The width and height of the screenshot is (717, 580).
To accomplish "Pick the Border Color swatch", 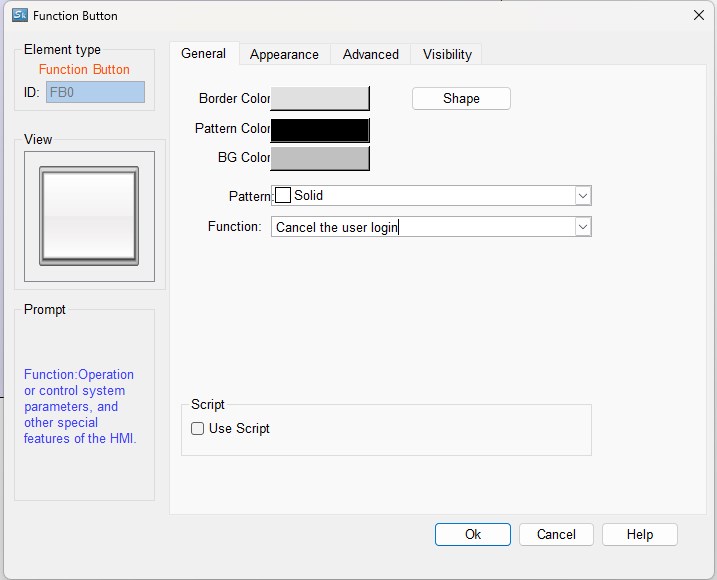I will (x=320, y=98).
